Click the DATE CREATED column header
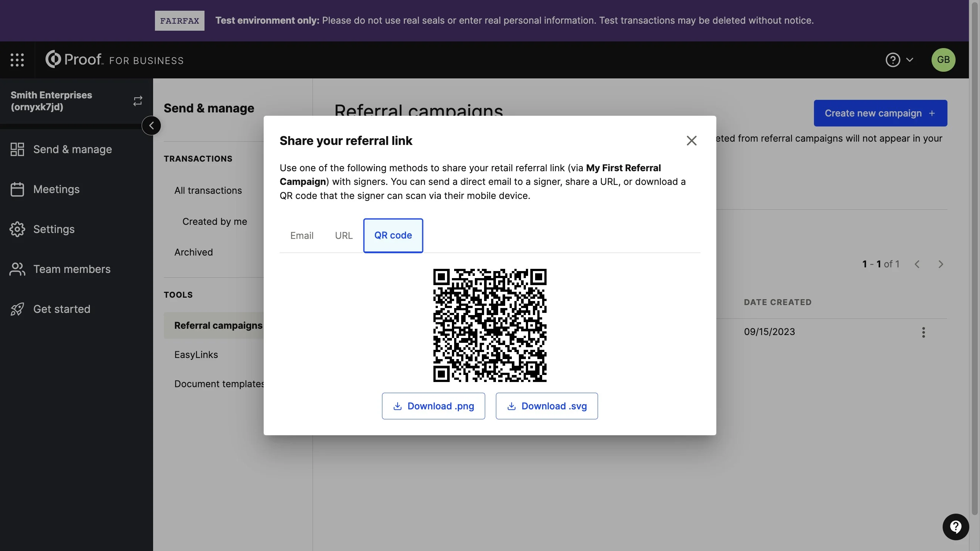Image resolution: width=980 pixels, height=551 pixels. point(778,302)
